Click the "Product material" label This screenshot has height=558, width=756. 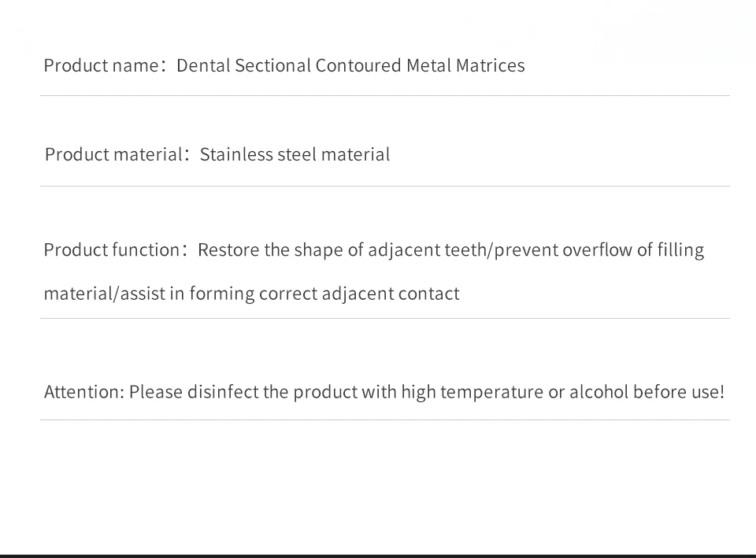113,155
